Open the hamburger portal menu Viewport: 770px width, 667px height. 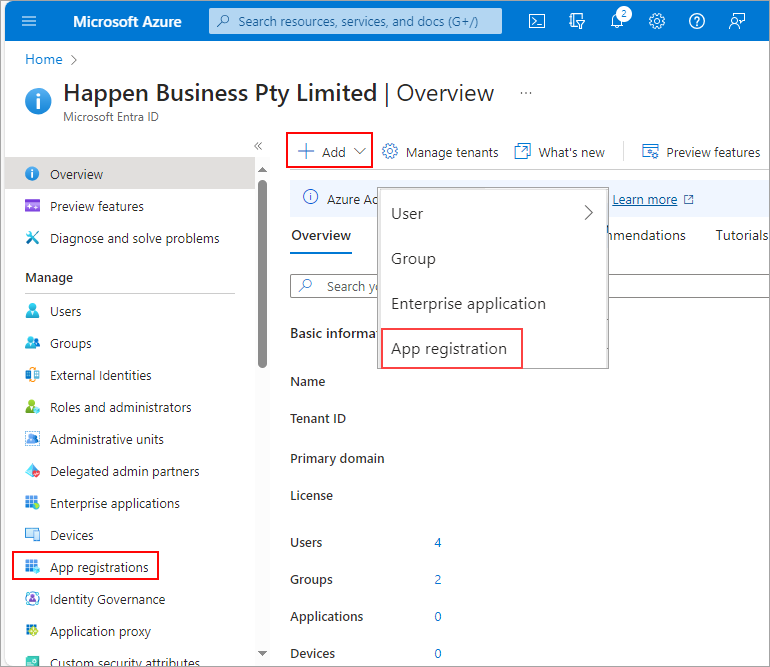point(28,21)
